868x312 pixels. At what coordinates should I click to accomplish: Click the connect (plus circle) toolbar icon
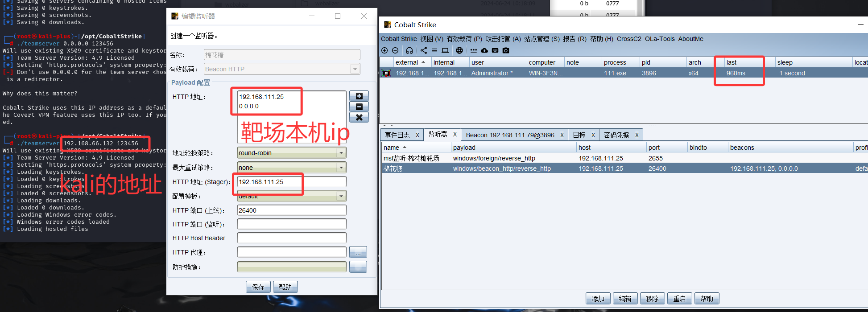click(384, 50)
